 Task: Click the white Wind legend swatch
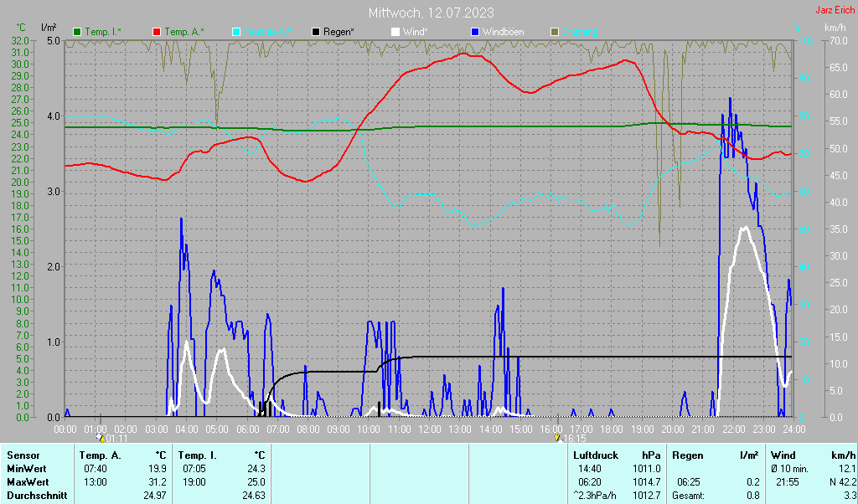[x=395, y=32]
